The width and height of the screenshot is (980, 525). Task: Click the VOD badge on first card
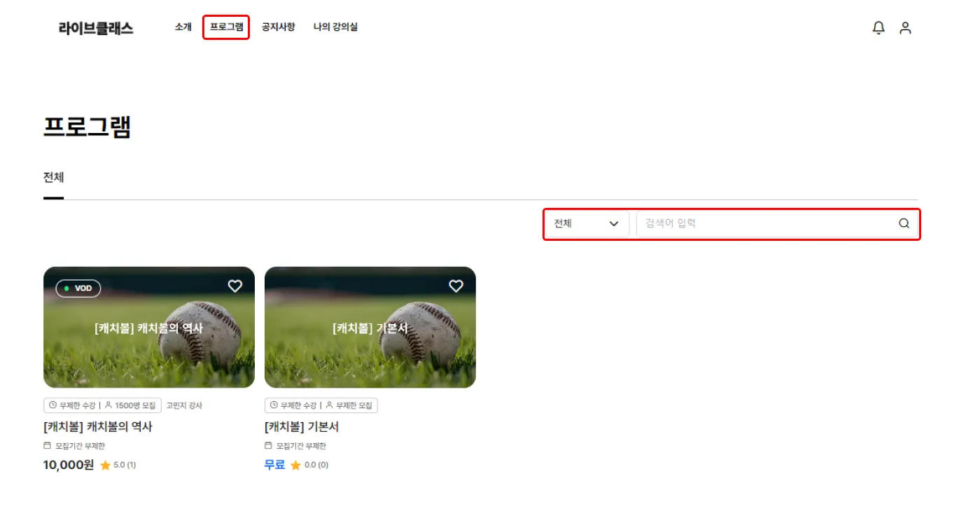pyautogui.click(x=78, y=288)
